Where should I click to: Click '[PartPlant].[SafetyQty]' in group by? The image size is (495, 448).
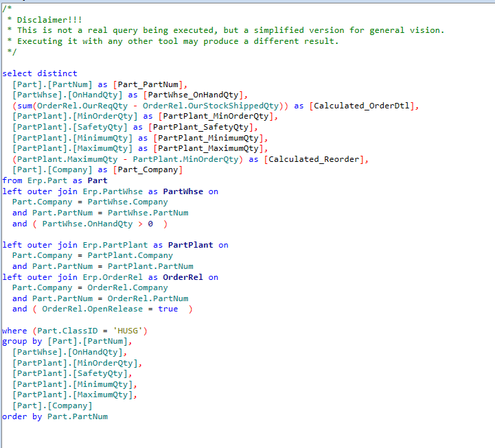click(70, 373)
